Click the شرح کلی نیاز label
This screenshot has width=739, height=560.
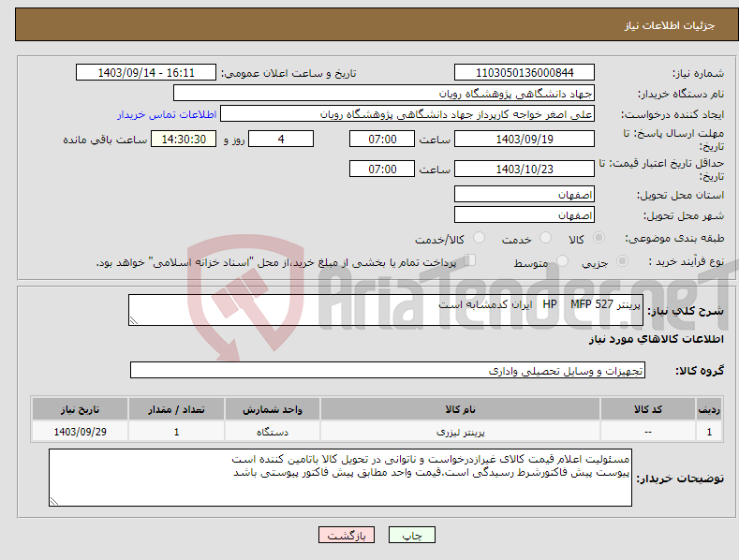pos(686,311)
